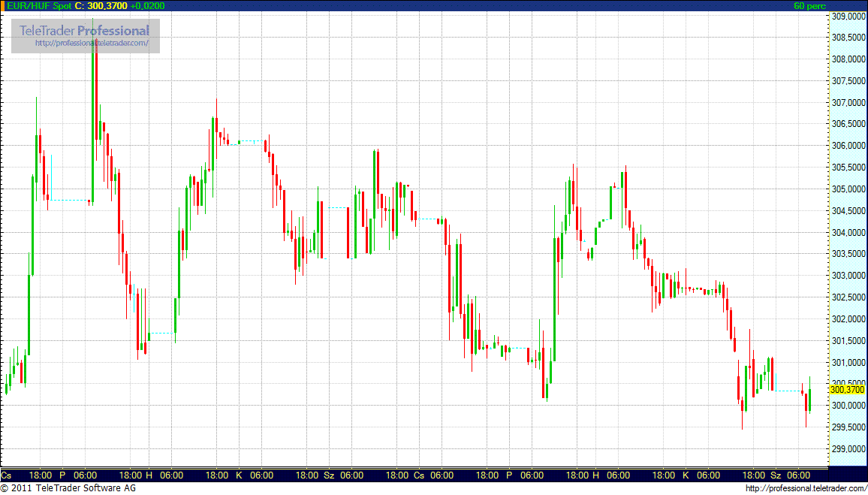Select the 305,0000 price axis label
Image resolution: width=868 pixels, height=495 pixels.
[848, 189]
